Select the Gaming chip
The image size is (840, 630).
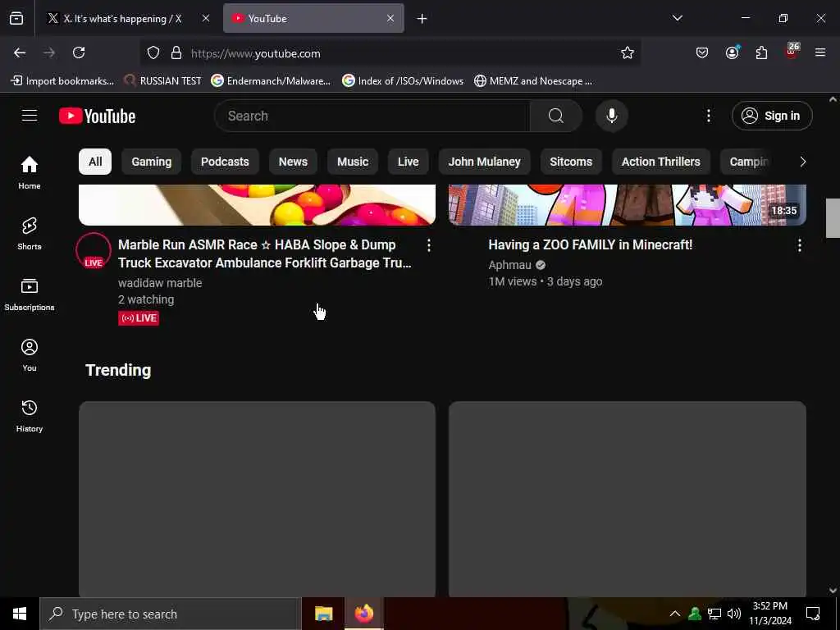152,162
